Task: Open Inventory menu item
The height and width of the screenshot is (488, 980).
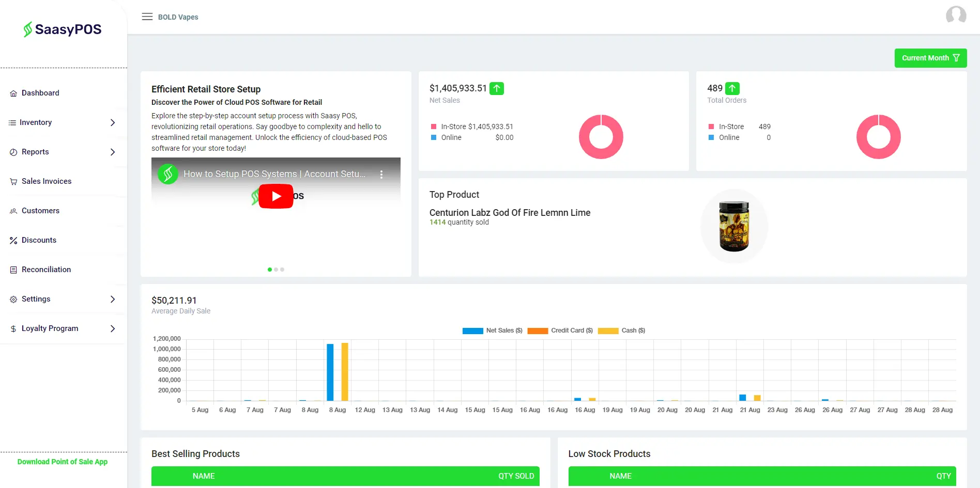Action: pos(36,122)
